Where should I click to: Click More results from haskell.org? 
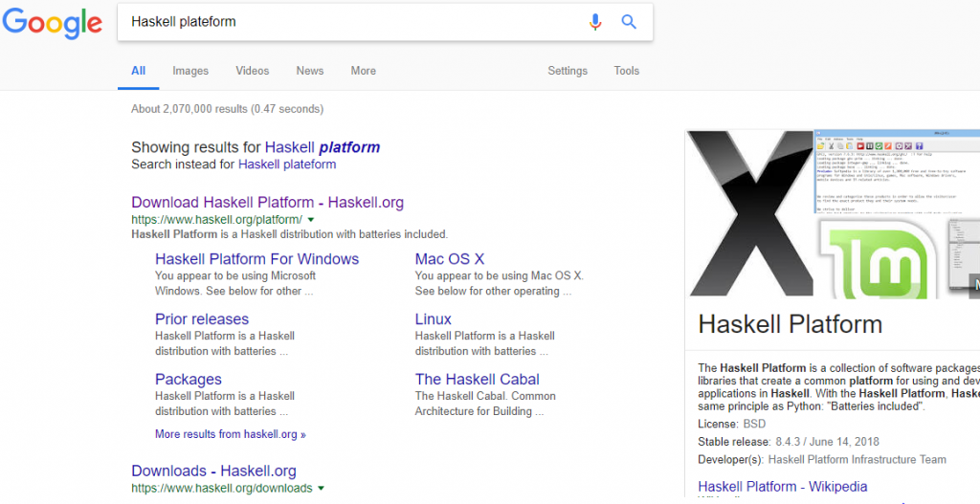click(x=231, y=434)
